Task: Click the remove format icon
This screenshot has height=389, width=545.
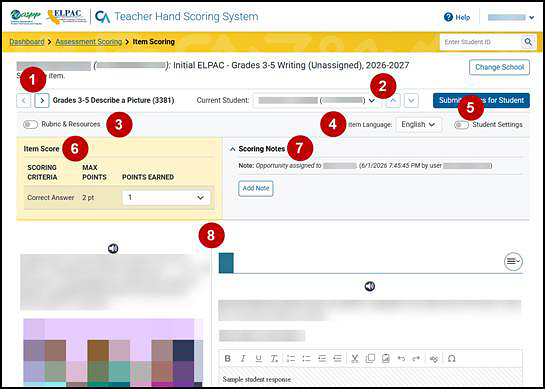Action: tap(274, 358)
